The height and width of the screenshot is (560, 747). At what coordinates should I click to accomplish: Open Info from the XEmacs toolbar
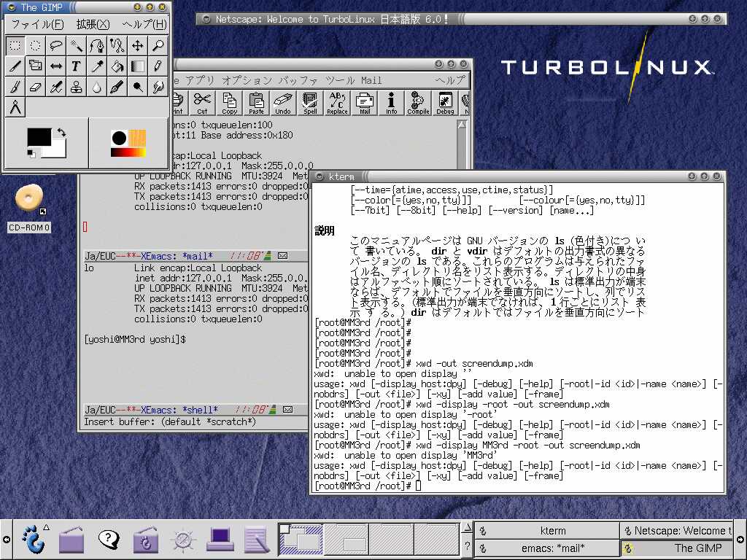pos(391,103)
